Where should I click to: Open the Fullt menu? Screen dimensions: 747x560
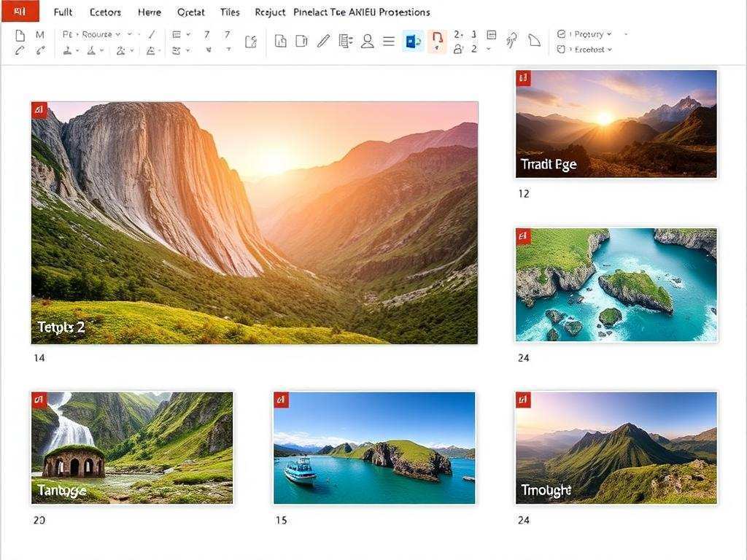(63, 12)
